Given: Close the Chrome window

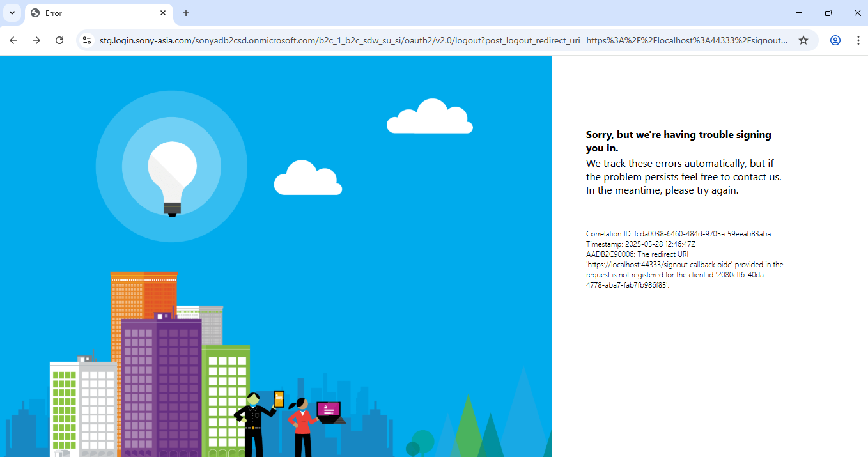Looking at the screenshot, I should [x=858, y=13].
